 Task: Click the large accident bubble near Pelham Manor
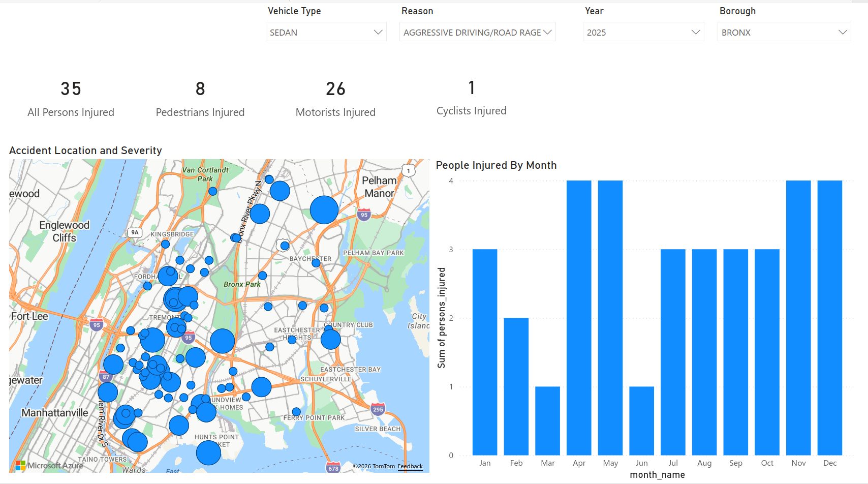click(x=324, y=209)
